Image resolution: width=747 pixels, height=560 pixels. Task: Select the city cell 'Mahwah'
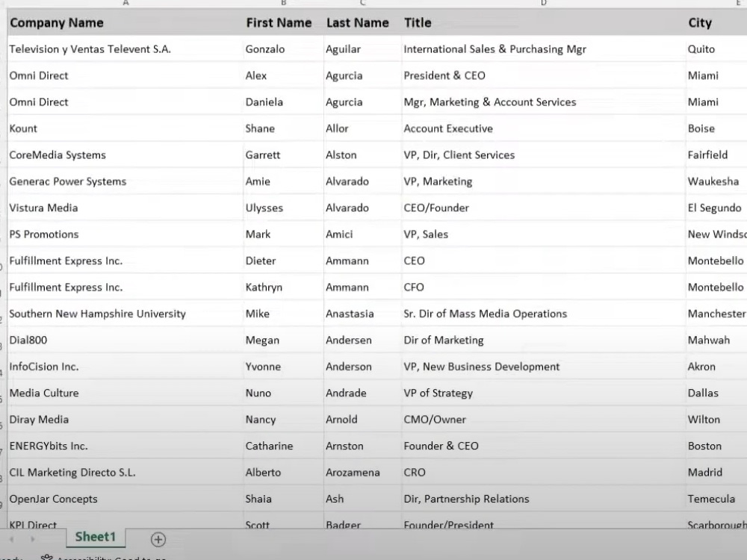(716, 340)
